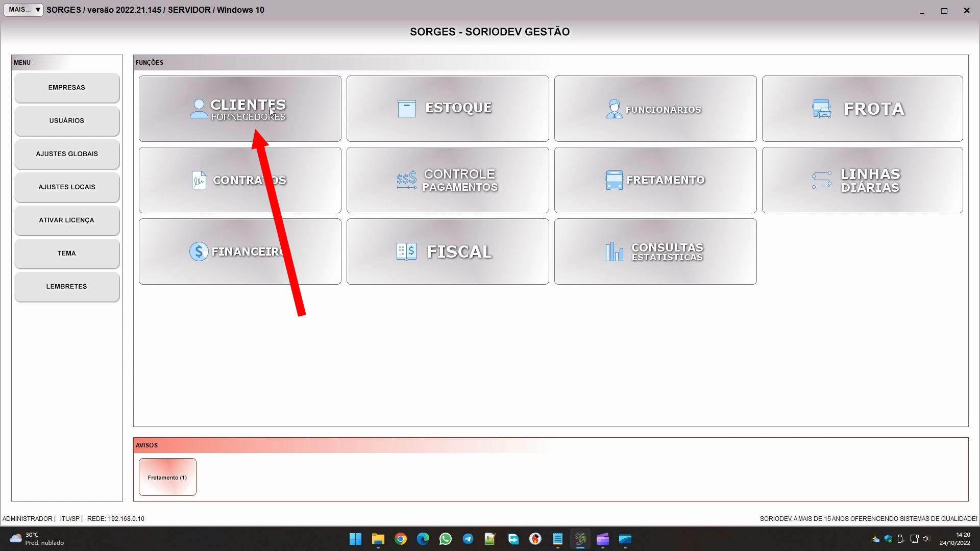Click the statistics bar chart icon

coord(614,252)
